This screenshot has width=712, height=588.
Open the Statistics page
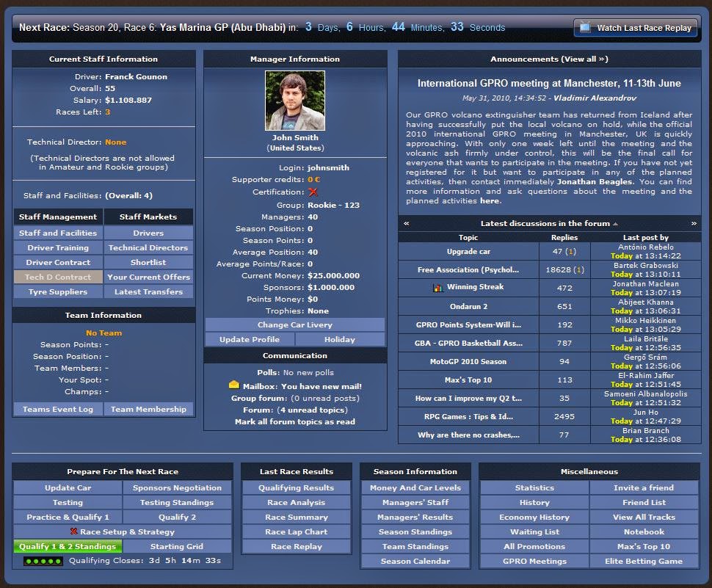534,487
